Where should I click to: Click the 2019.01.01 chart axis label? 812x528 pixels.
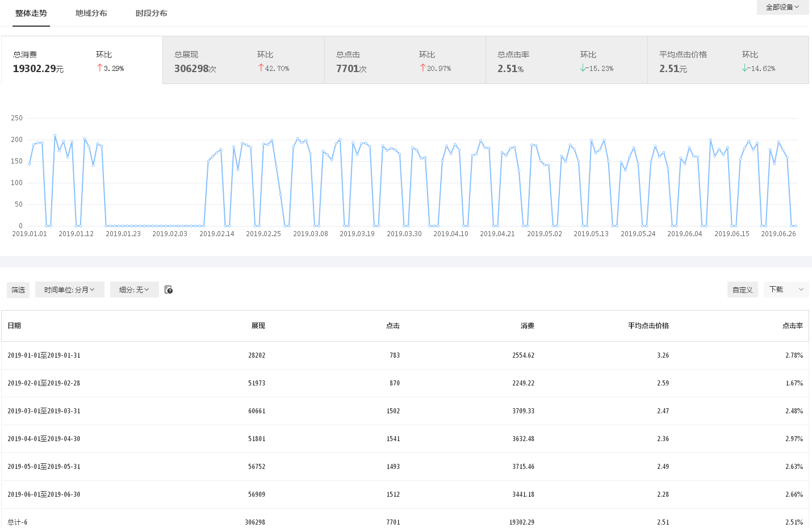click(x=30, y=234)
